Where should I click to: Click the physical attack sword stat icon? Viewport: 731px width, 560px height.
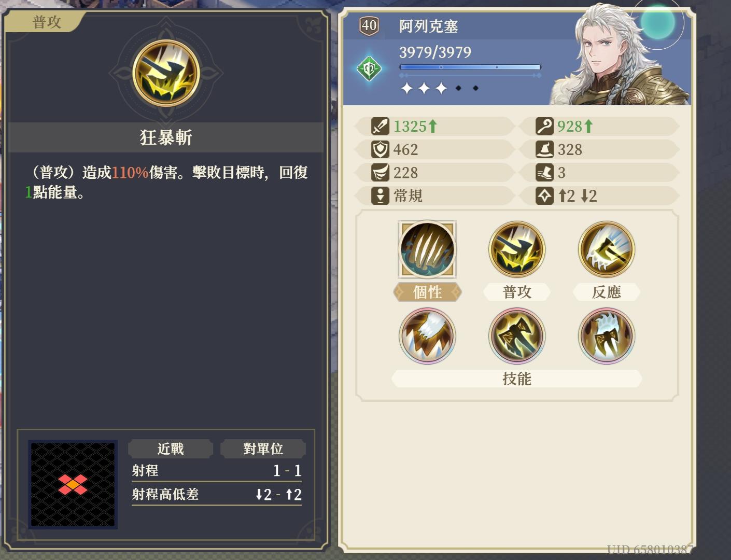pyautogui.click(x=380, y=126)
